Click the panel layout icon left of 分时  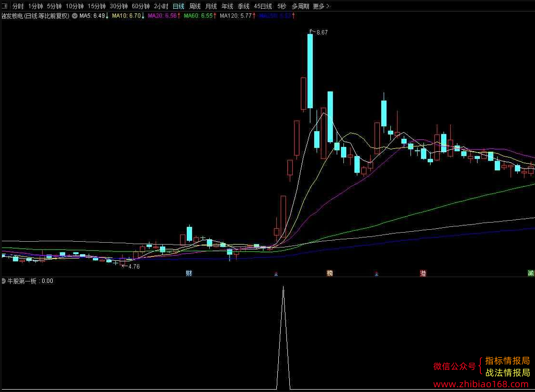(5, 6)
